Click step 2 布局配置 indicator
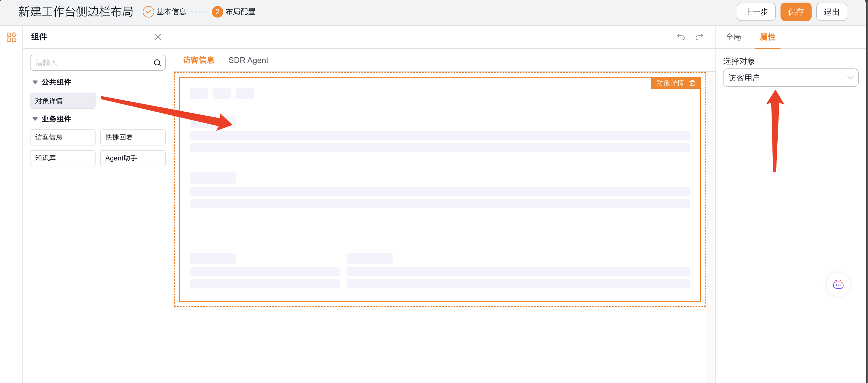The height and width of the screenshot is (383, 868). coord(217,12)
